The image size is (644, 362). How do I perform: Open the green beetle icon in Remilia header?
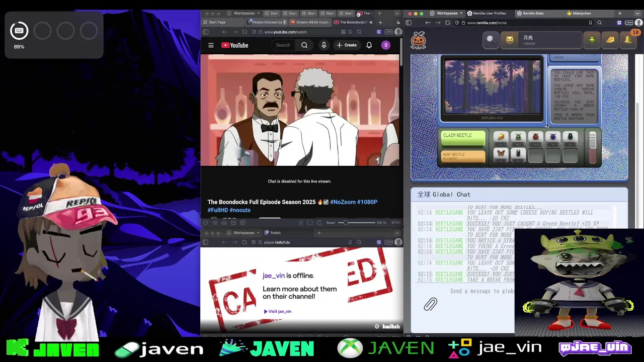592,40
